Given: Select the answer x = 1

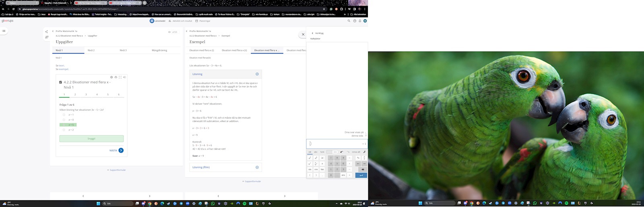Looking at the screenshot, I should 64,115.
